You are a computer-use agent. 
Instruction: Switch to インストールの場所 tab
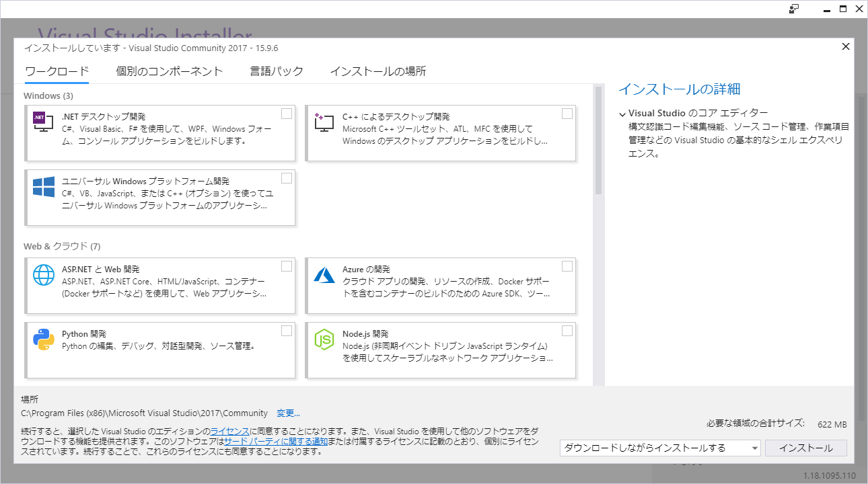click(378, 71)
